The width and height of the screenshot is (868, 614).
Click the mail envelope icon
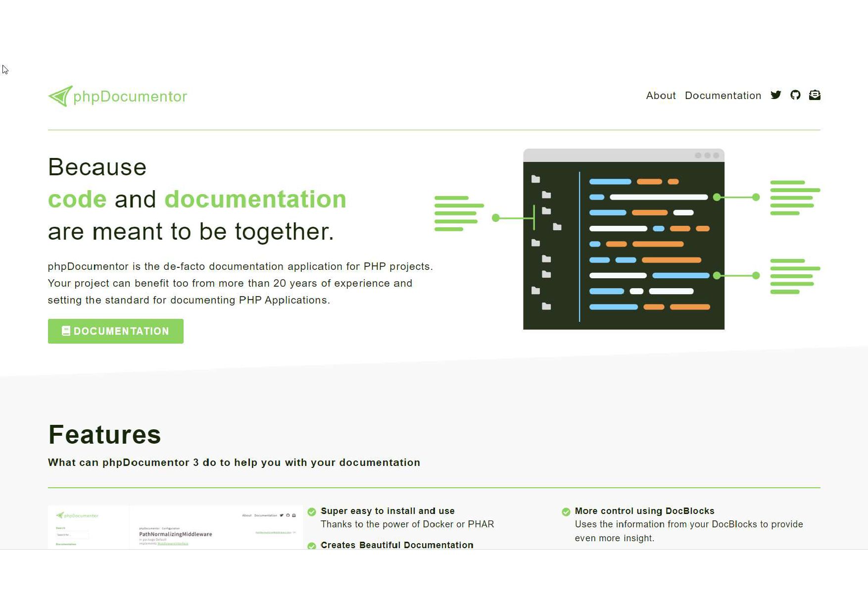click(815, 95)
